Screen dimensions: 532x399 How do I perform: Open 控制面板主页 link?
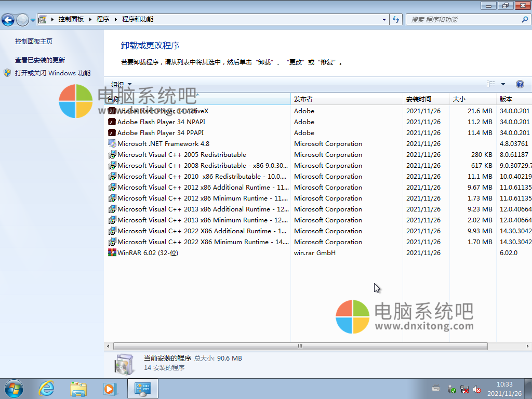pyautogui.click(x=34, y=42)
